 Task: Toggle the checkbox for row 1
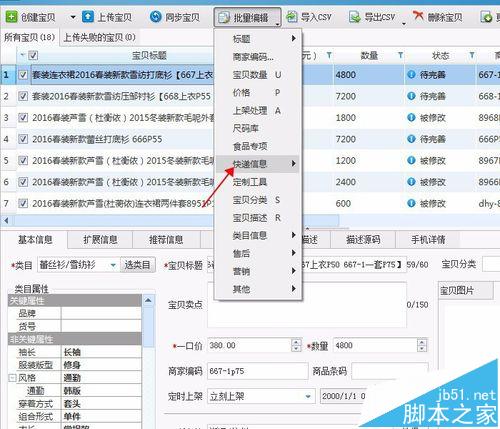[x=23, y=75]
